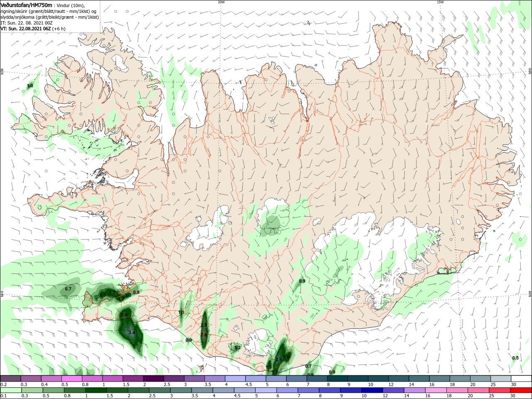This screenshot has width=532, height=399.
Task: Click the initial time line 'IT: Sun. 22. 08. 2021 00Z'
Action: [26, 23]
